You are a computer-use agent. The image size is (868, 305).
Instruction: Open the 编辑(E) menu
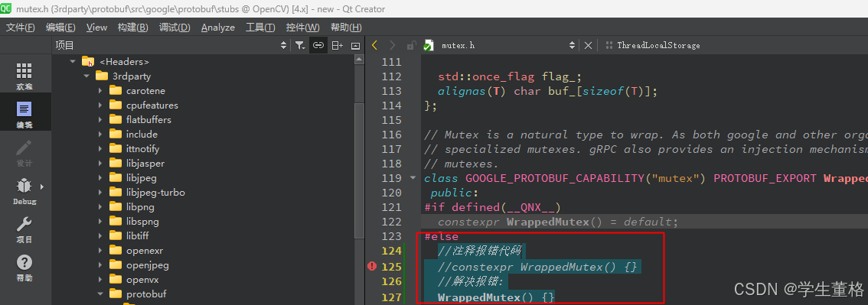[60, 27]
